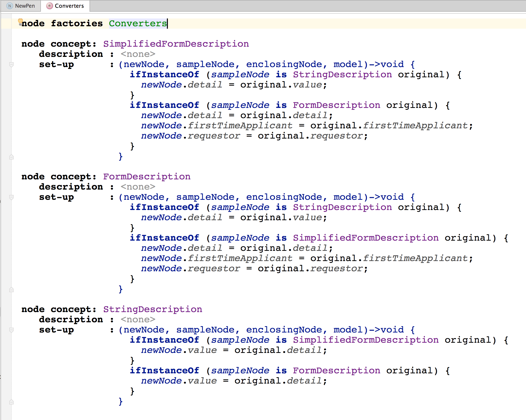Switch to the NewPen tab
This screenshot has height=420, width=526.
point(25,6)
